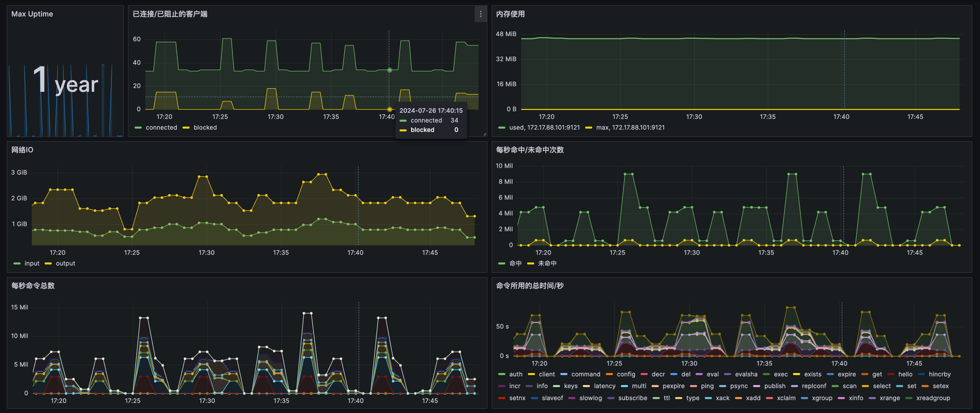Select the xack legend entry
The width and height of the screenshot is (980, 413).
723,398
